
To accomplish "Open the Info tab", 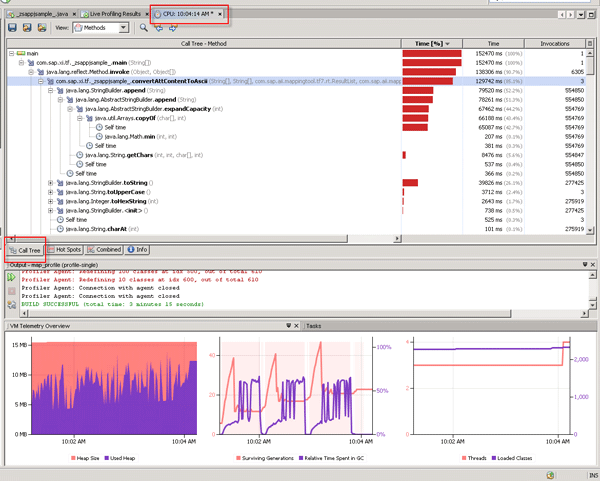I will click(138, 249).
